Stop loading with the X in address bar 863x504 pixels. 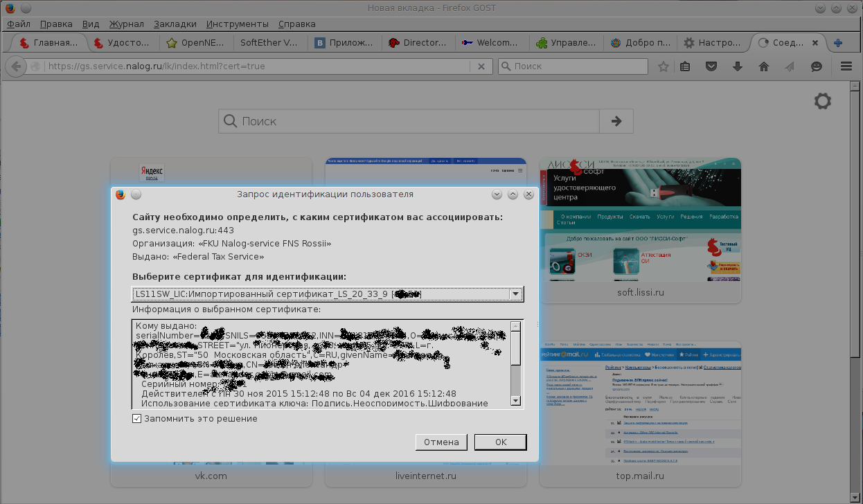pos(481,66)
